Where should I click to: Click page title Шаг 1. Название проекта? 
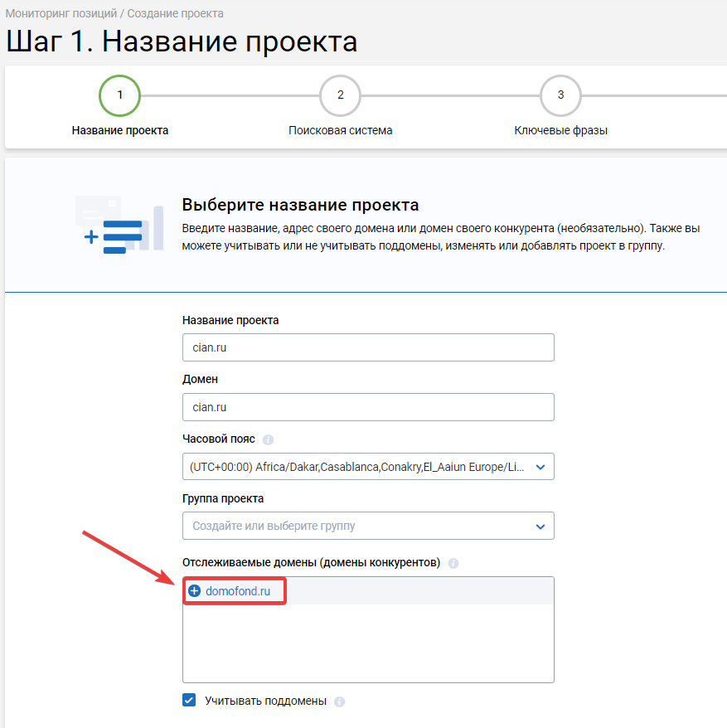click(x=182, y=41)
